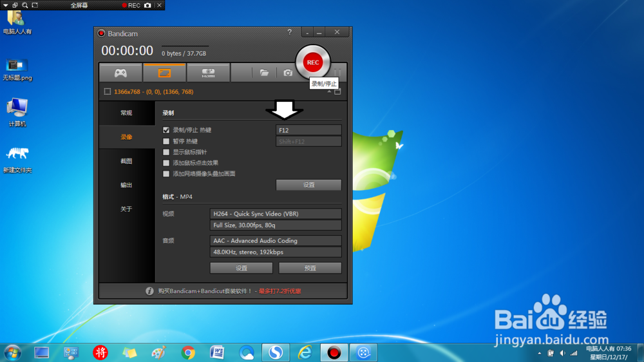
Task: Click rectangle-area icon in fullscreen bar
Action: (x=35, y=5)
